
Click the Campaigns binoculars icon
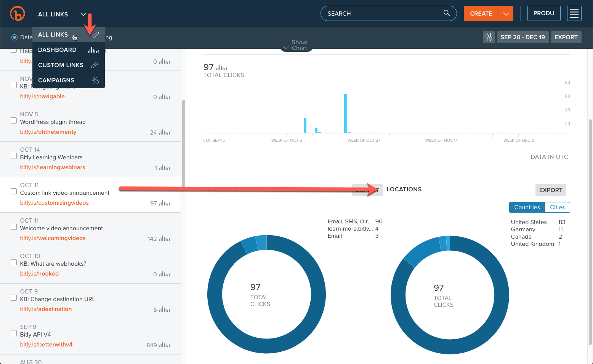pyautogui.click(x=95, y=80)
